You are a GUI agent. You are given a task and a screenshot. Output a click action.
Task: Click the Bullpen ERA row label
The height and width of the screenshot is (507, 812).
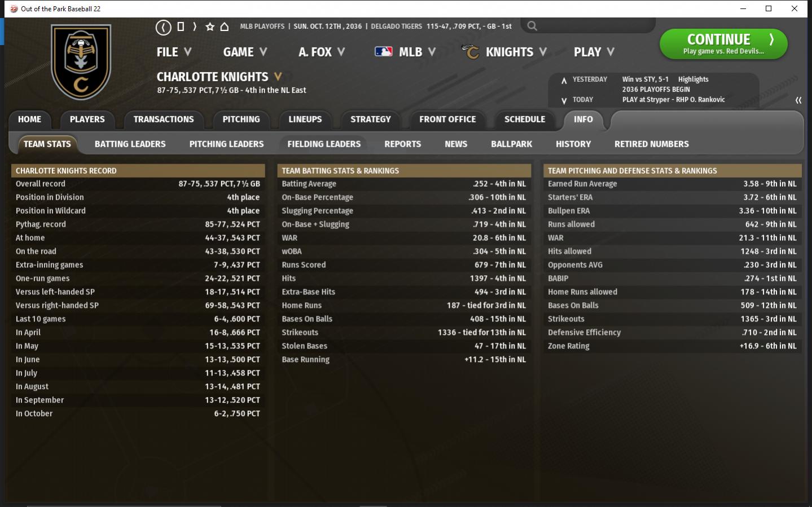(569, 211)
